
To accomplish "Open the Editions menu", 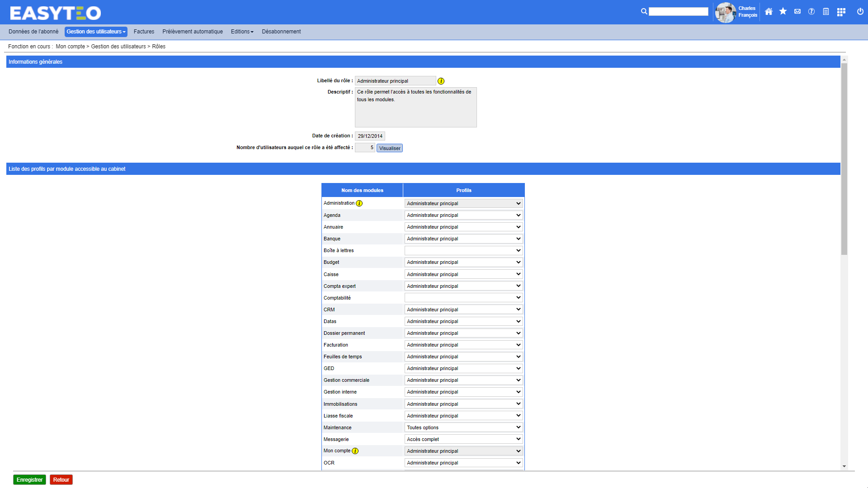I will click(242, 32).
